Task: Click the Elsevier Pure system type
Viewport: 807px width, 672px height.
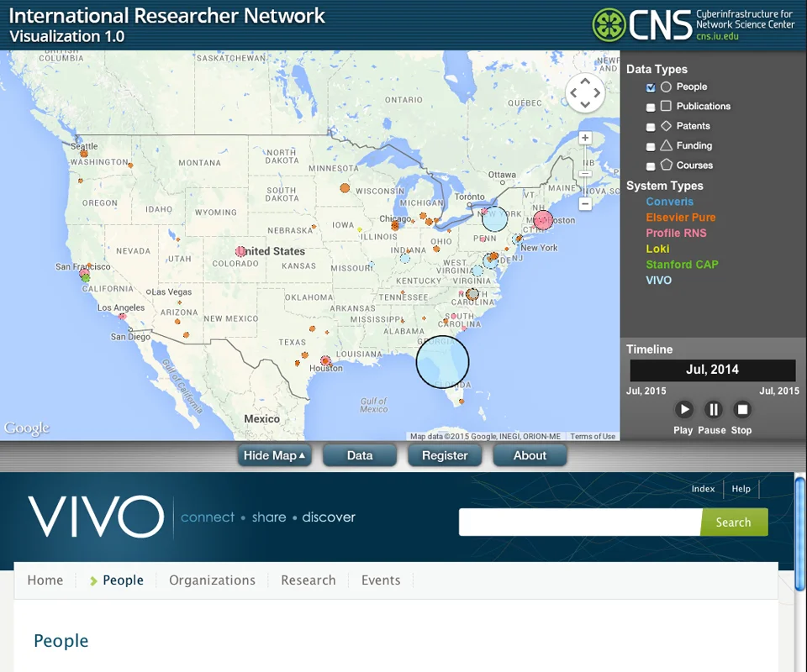Action: pyautogui.click(x=680, y=218)
